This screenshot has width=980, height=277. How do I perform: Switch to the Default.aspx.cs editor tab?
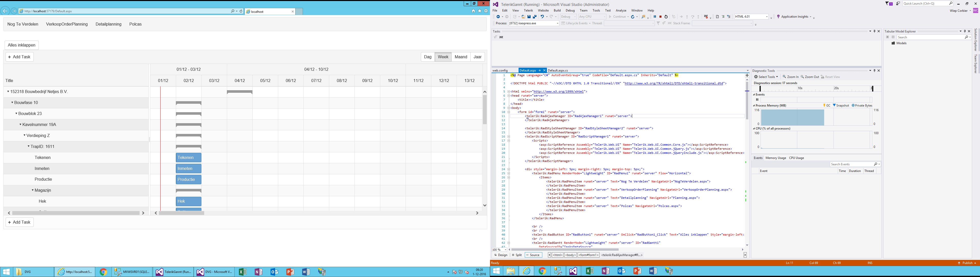558,71
